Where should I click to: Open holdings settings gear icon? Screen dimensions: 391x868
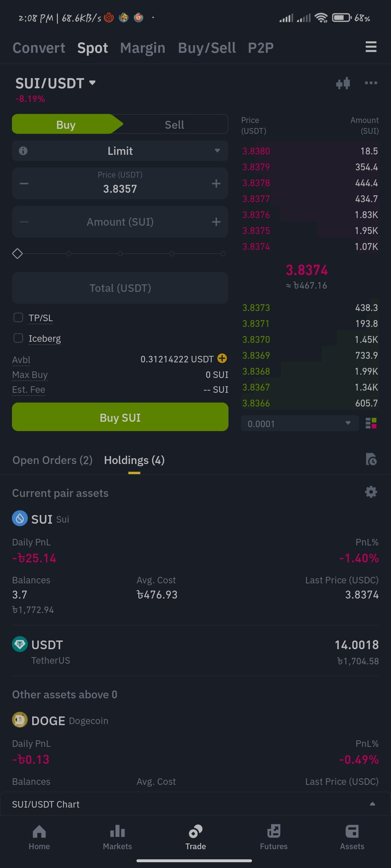(371, 492)
